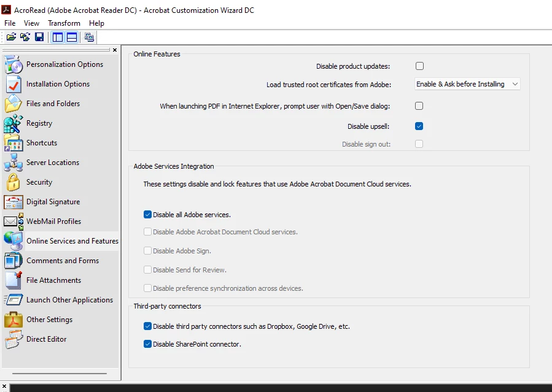
Task: Open Other Settings section
Action: coord(50,320)
